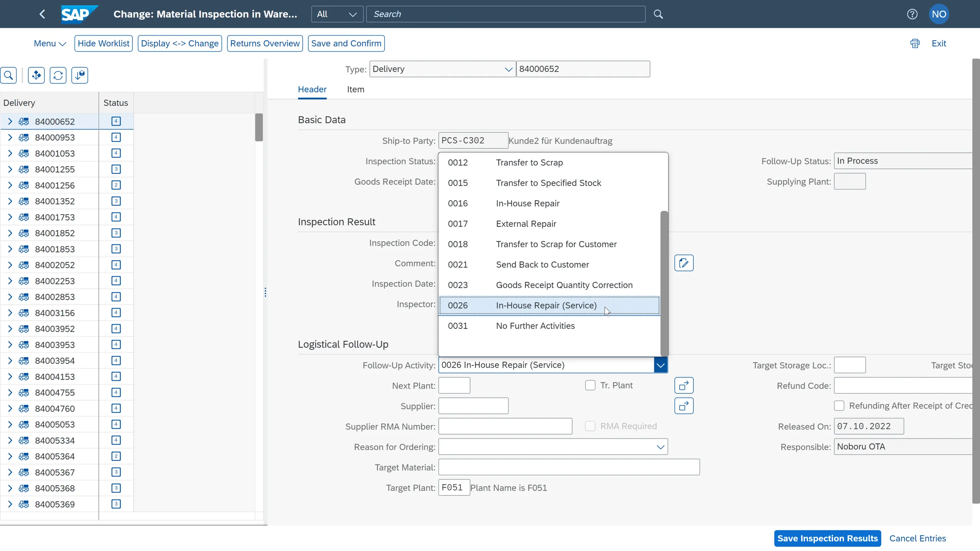Open the print function
980x551 pixels.
915,43
